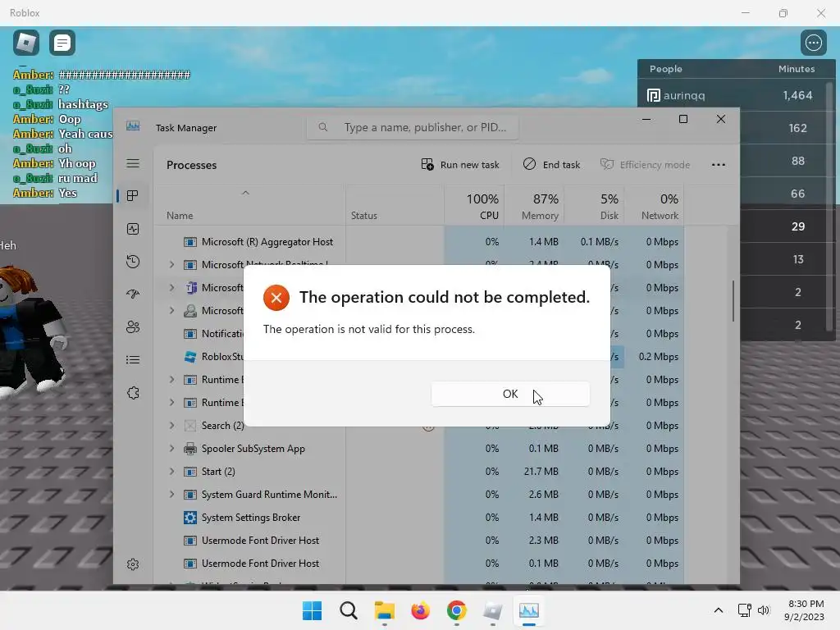
Task: Sort processes by Network column
Action: 654,206
